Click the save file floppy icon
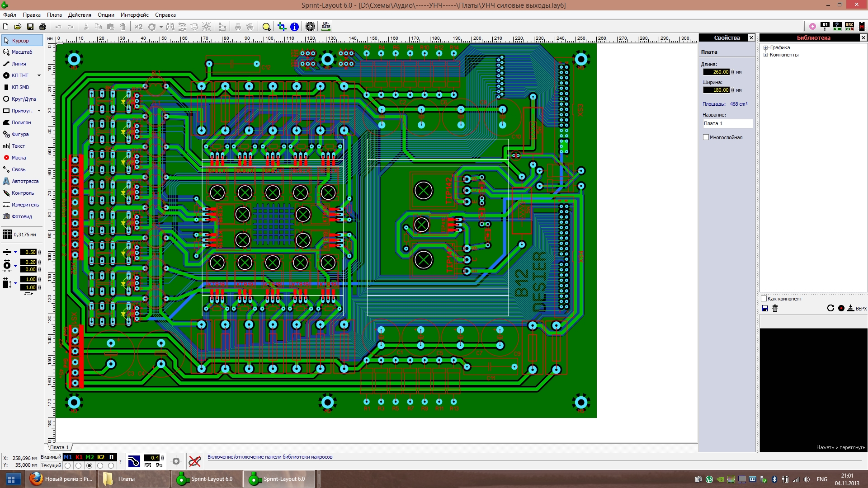868x488 pixels. point(30,27)
